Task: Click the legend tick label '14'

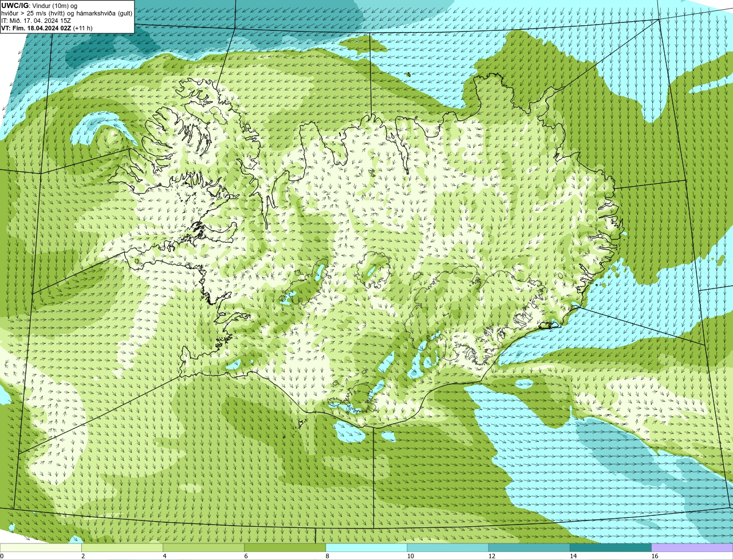Action: [x=573, y=556]
